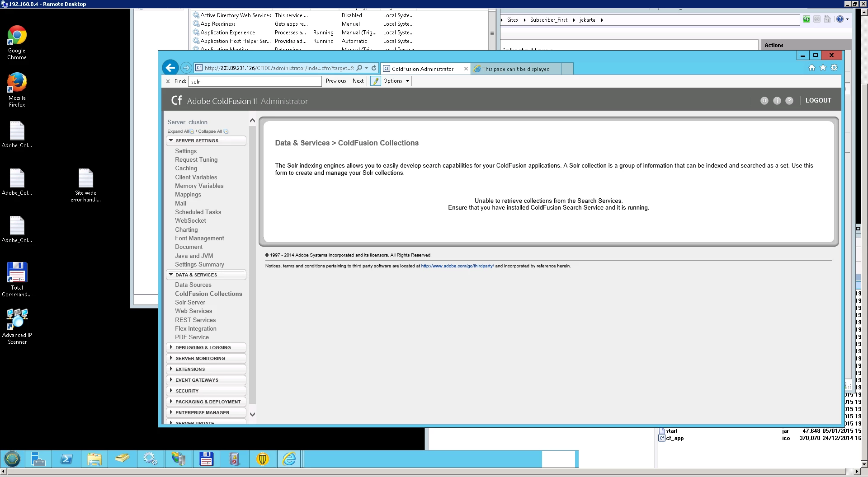This screenshot has width=868, height=477.
Task: Open the Mail settings page
Action: (180, 203)
